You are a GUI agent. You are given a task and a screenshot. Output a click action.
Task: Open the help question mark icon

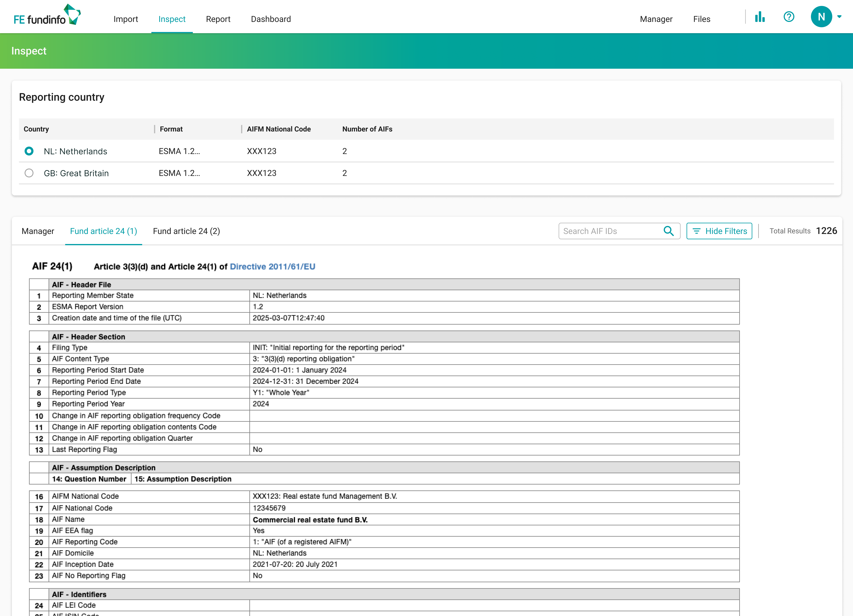pos(789,17)
